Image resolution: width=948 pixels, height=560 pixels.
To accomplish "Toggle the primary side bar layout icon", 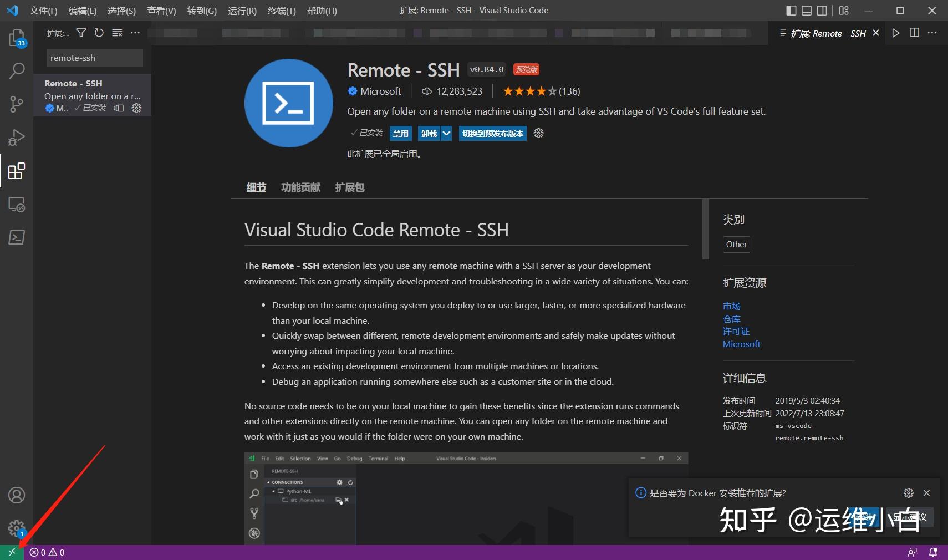I will point(791,11).
